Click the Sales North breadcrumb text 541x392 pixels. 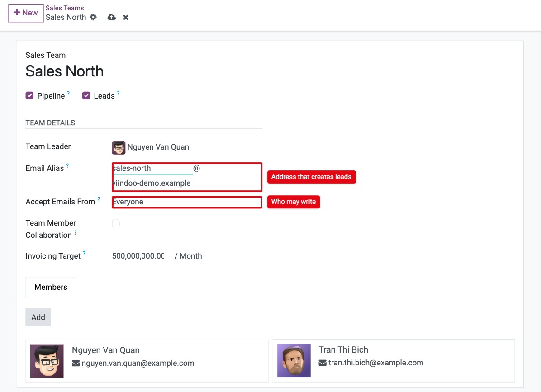point(66,17)
